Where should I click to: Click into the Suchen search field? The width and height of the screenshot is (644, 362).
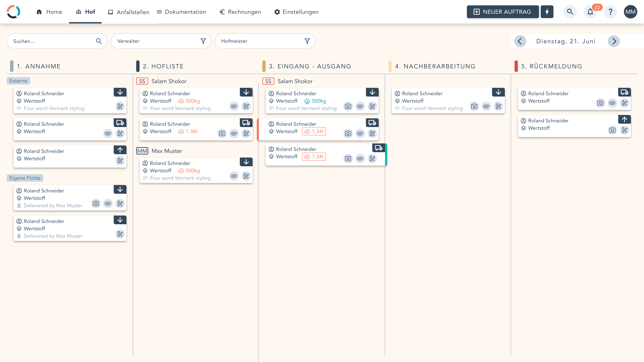(x=52, y=41)
